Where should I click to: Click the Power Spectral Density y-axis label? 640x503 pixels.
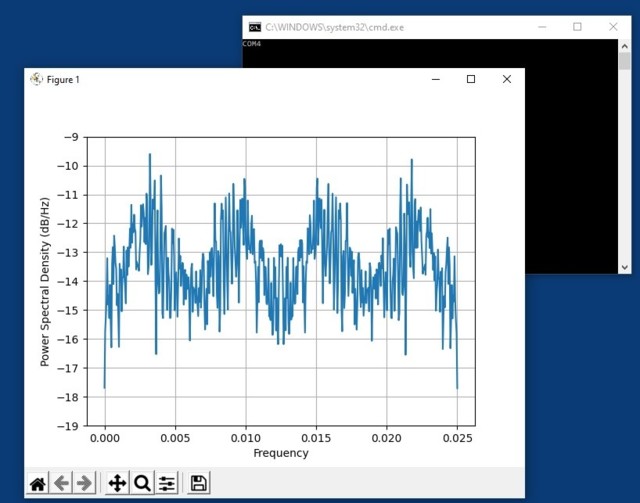coord(45,282)
